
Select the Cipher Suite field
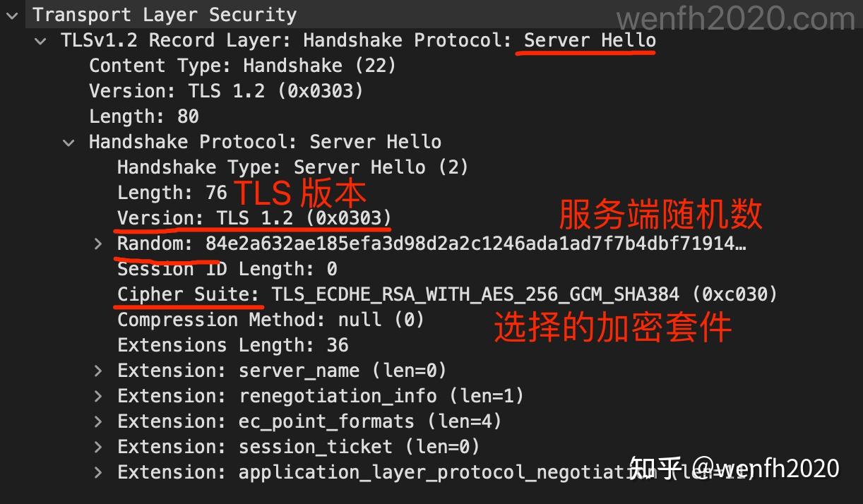tap(187, 294)
